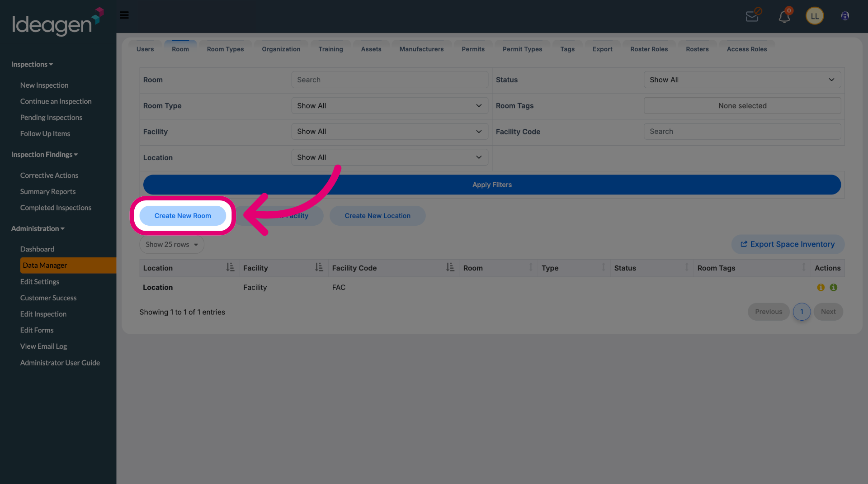Collapse the Inspection Findings section
This screenshot has height=484, width=868.
coord(44,154)
